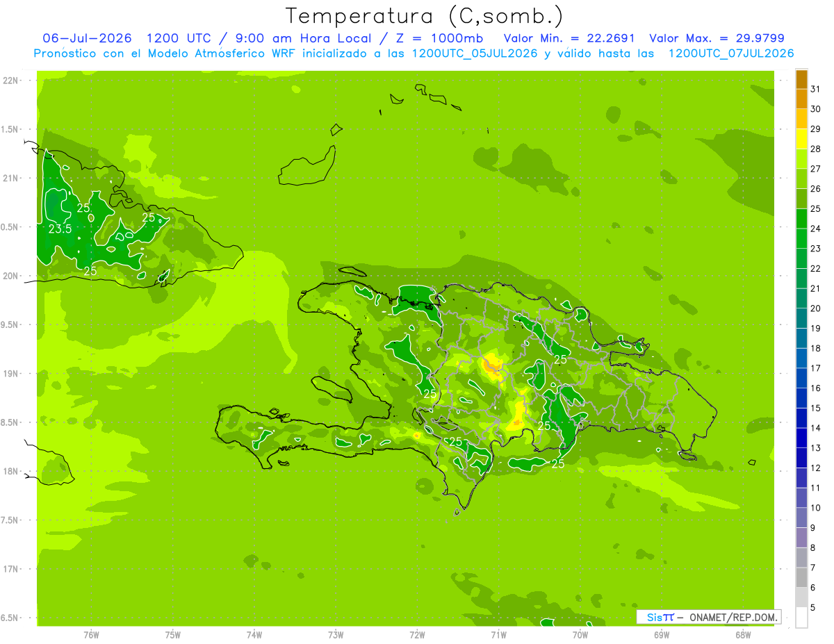This screenshot has width=834, height=644.
Task: Click the legend value "10"
Action: click(x=815, y=508)
